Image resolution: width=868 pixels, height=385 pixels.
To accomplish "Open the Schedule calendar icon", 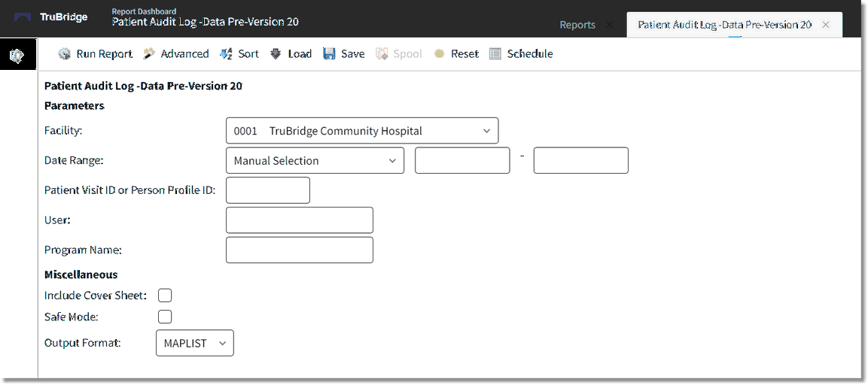I will (x=495, y=54).
